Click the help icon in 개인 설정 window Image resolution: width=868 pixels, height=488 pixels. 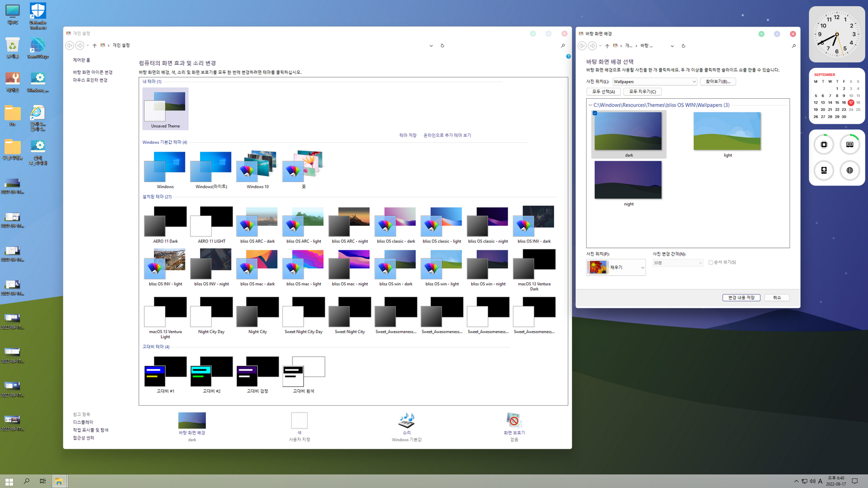point(568,57)
